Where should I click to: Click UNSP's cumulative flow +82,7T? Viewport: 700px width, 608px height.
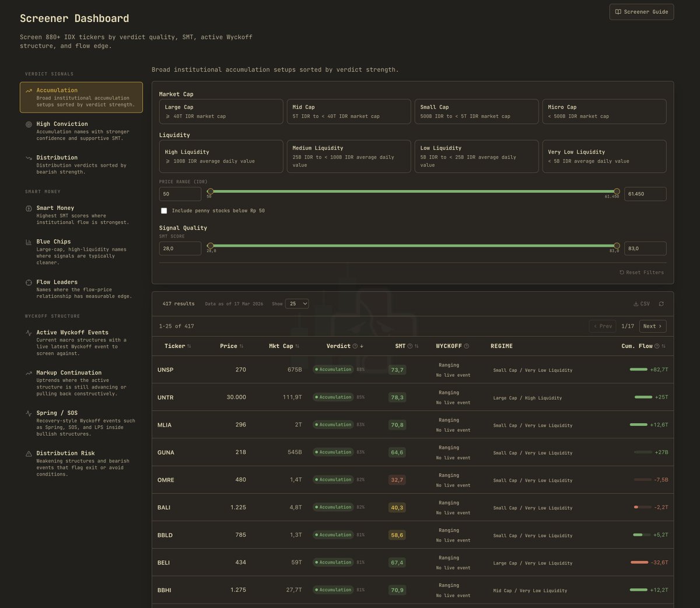(659, 370)
